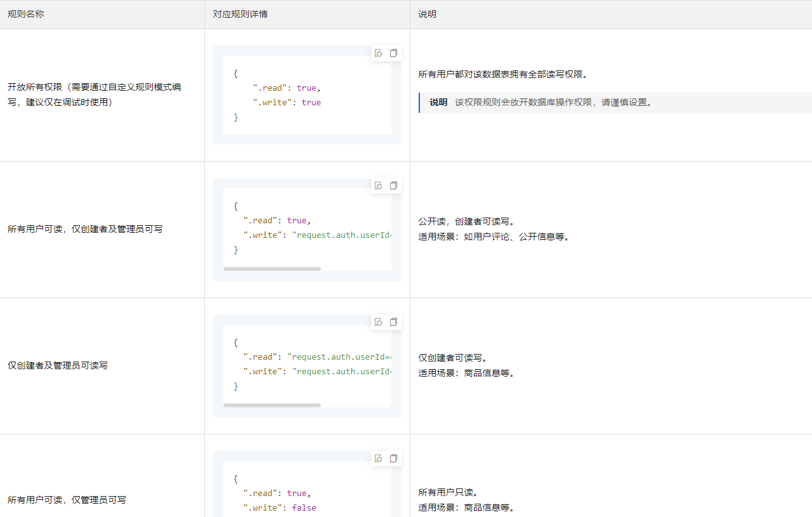Click 适用场景：商品信息等 under 所有用户只读
This screenshot has width=812, height=517.
tap(467, 507)
